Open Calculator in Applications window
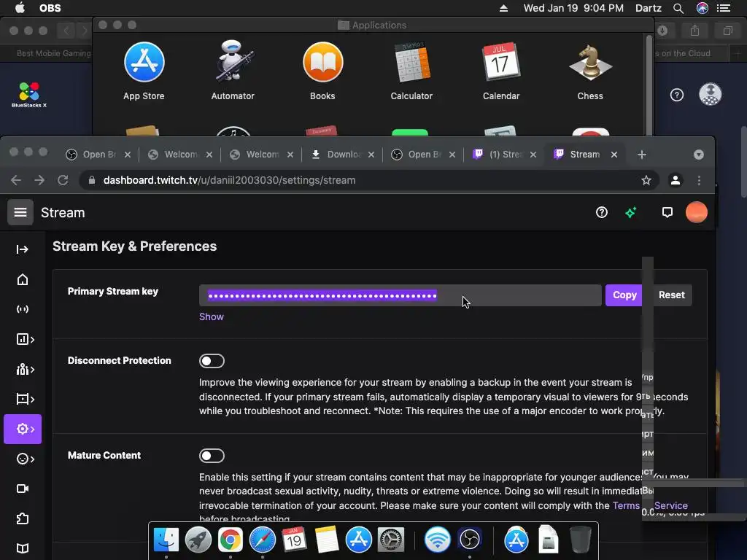 [411, 71]
